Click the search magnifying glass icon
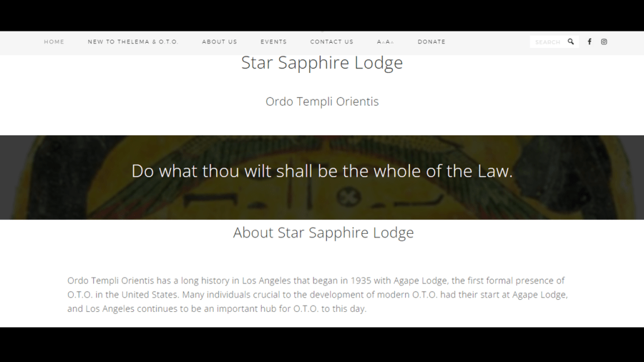 [x=570, y=42]
